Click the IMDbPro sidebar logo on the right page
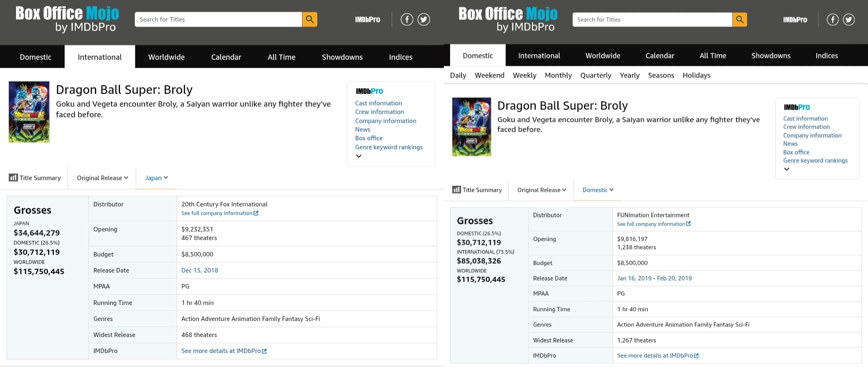Image resolution: width=868 pixels, height=367 pixels. tap(796, 107)
